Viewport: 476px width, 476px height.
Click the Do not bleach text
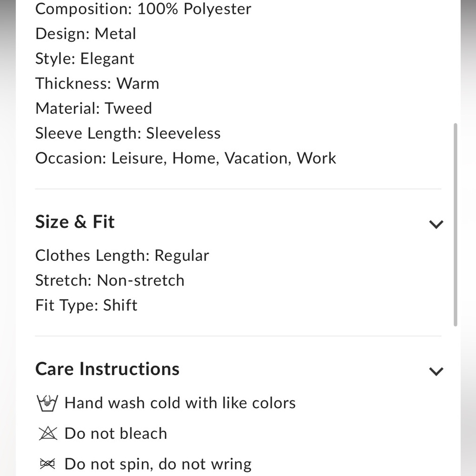[116, 434]
